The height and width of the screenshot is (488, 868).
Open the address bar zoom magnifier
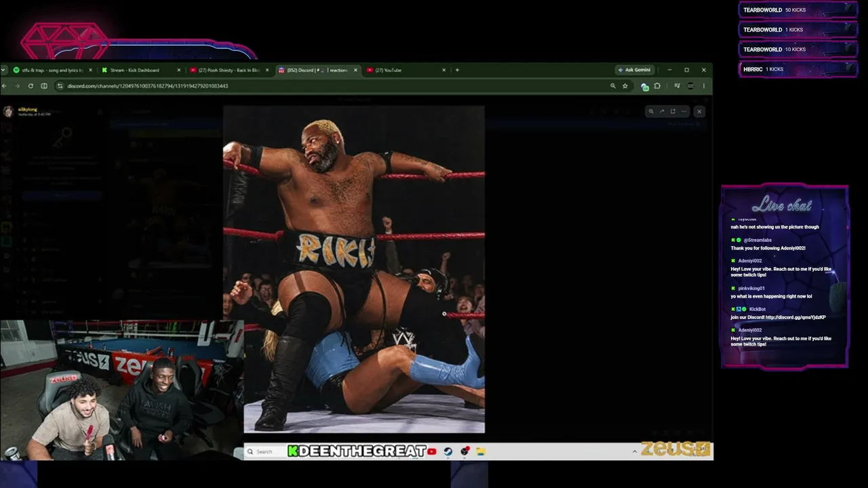[x=613, y=86]
